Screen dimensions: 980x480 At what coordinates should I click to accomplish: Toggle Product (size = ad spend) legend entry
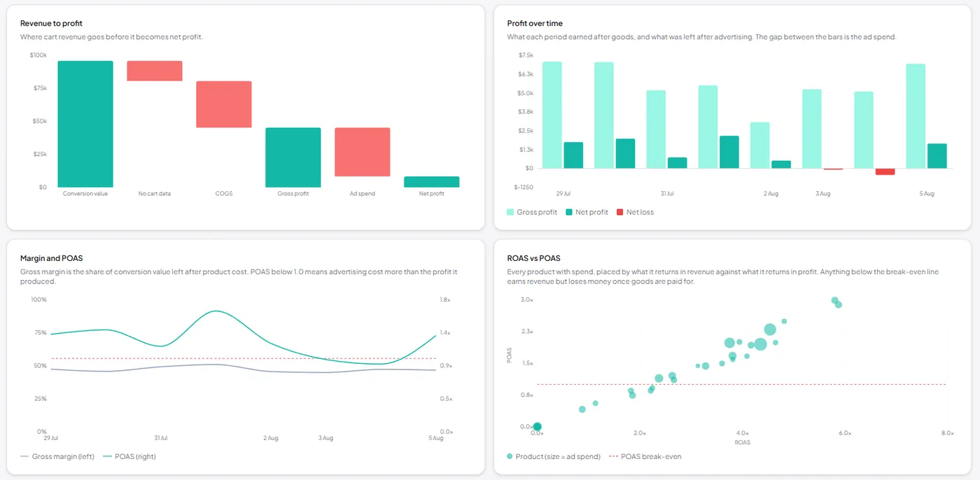pyautogui.click(x=554, y=456)
